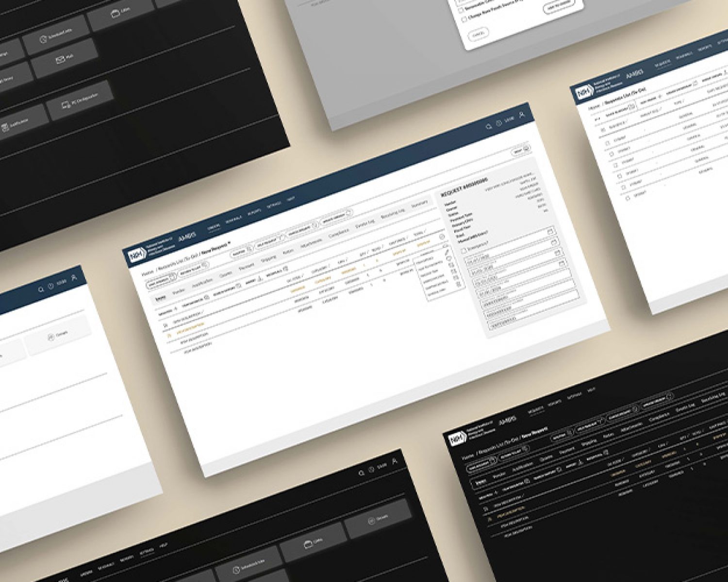
Task: Check the Change Base Funds Source checkbox in the dialog
Action: point(464,19)
